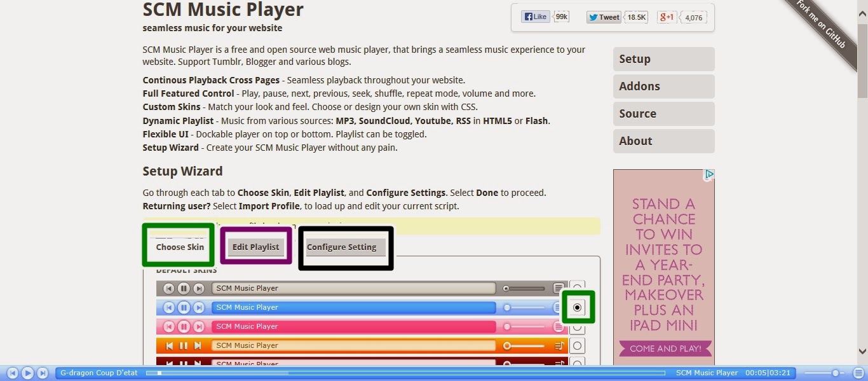Click the Dynamic Playlist feature label
The height and width of the screenshot is (381, 868).
(x=178, y=121)
